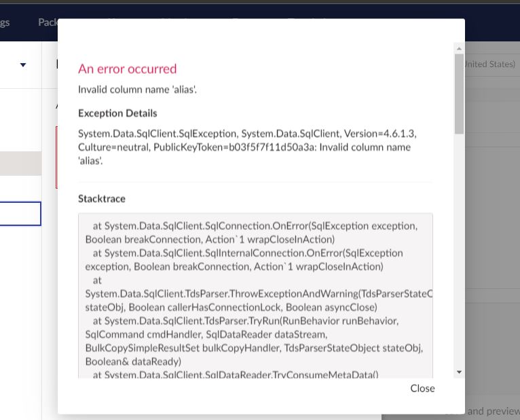Open the United States language selector

pyautogui.click(x=491, y=64)
